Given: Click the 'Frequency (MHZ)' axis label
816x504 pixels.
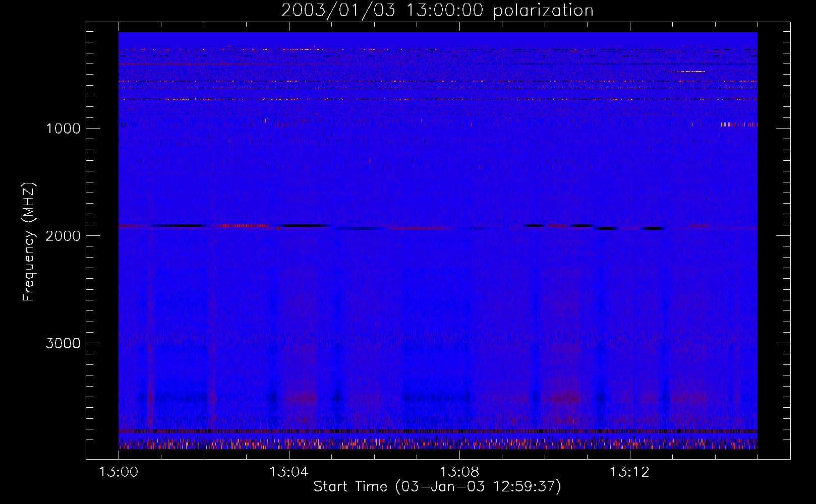Looking at the screenshot, I should (29, 242).
